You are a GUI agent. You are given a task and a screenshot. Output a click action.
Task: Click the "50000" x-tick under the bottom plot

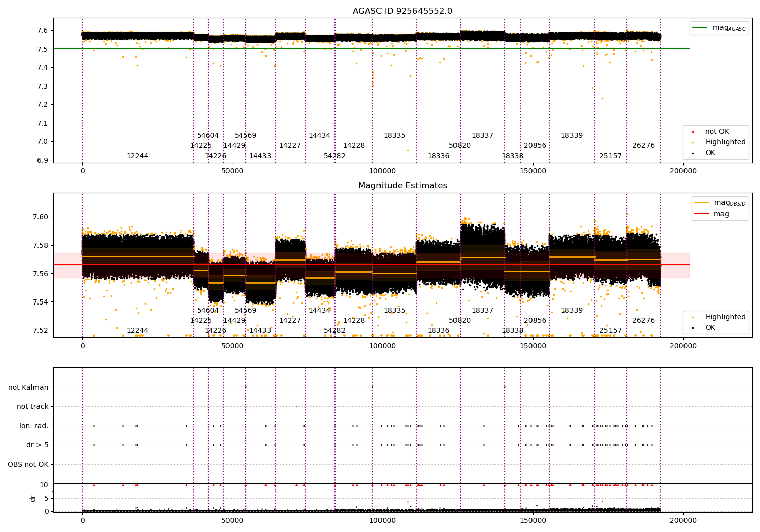tap(233, 521)
